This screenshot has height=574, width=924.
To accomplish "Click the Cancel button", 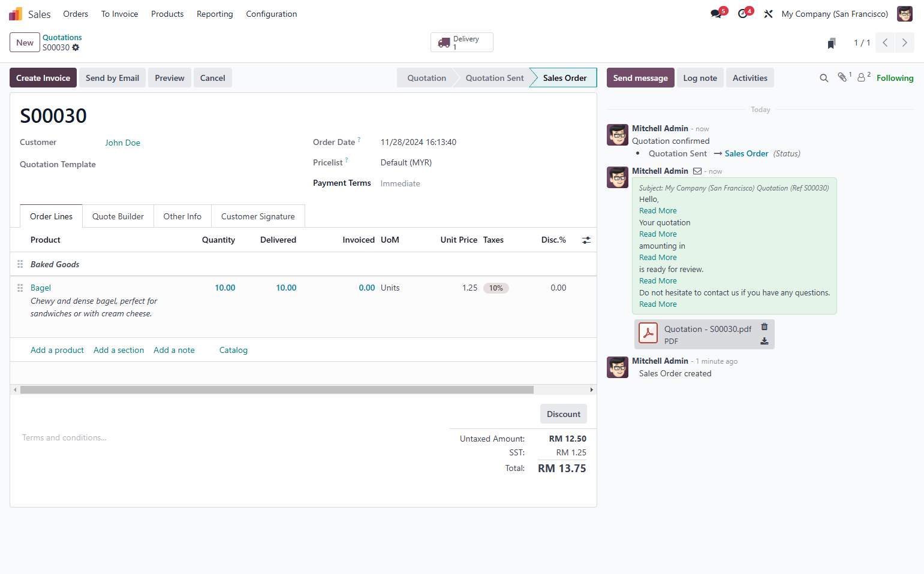I will coord(212,78).
